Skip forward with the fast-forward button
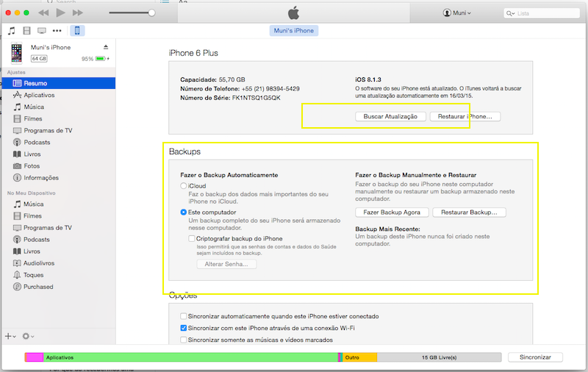Screen dimensions: 588x372 78,12
